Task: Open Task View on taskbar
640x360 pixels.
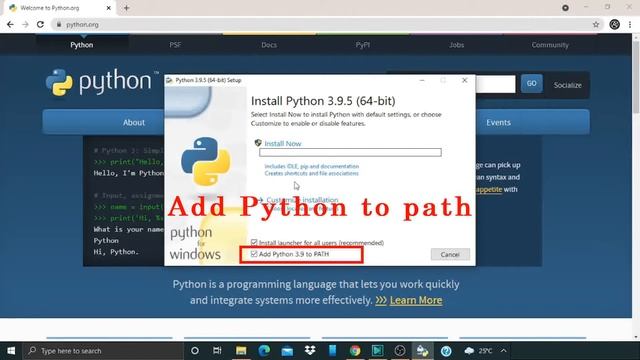Action: click(x=218, y=351)
